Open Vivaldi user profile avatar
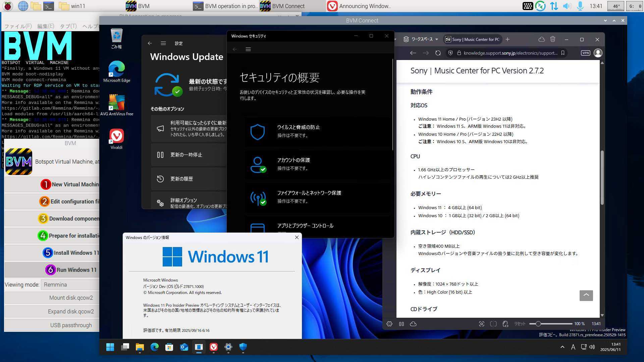 pyautogui.click(x=598, y=53)
